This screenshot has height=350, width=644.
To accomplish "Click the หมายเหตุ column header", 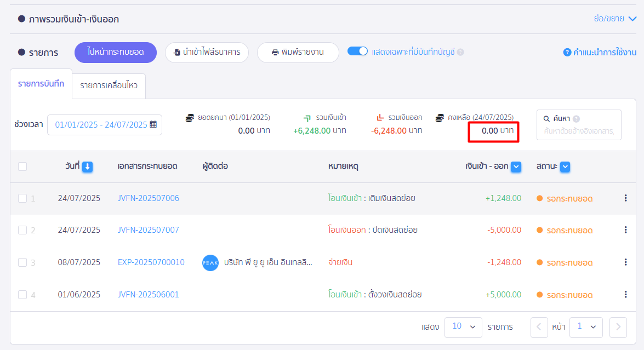I will pos(343,166).
